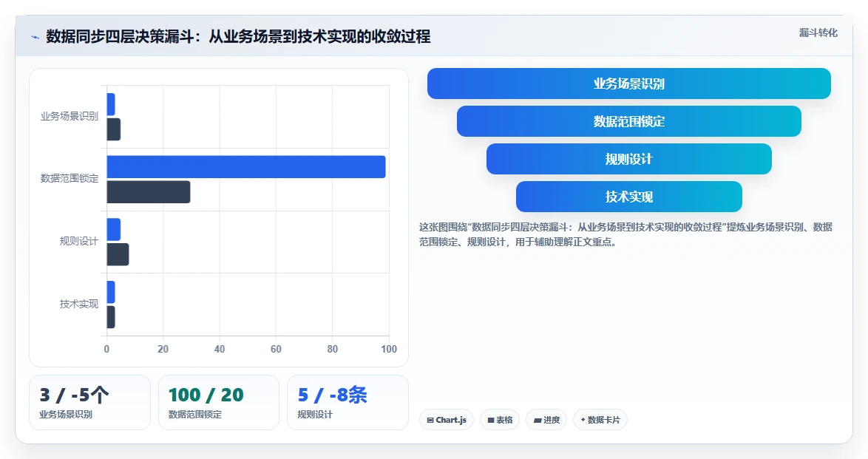The height and width of the screenshot is (459, 868).
Task: Click the 规则设计 chart axis label
Action: pos(79,242)
